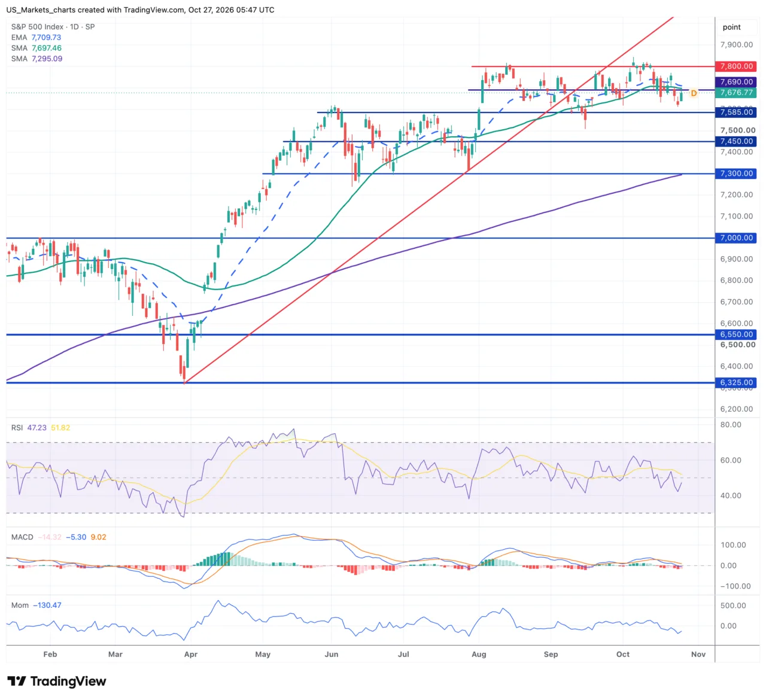Click the Nov label on the time axis
The height and width of the screenshot is (700, 766).
[x=698, y=655]
